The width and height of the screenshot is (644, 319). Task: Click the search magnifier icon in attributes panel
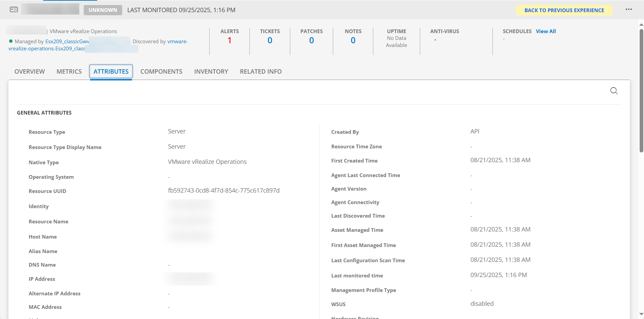pos(614,91)
